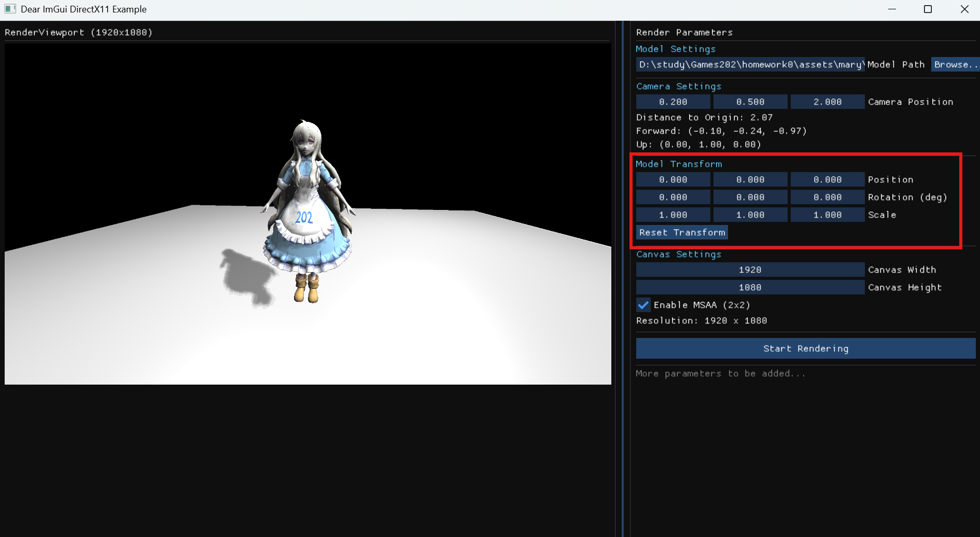Click the application icon in the title bar
The width and height of the screenshot is (980, 537).
click(x=10, y=9)
